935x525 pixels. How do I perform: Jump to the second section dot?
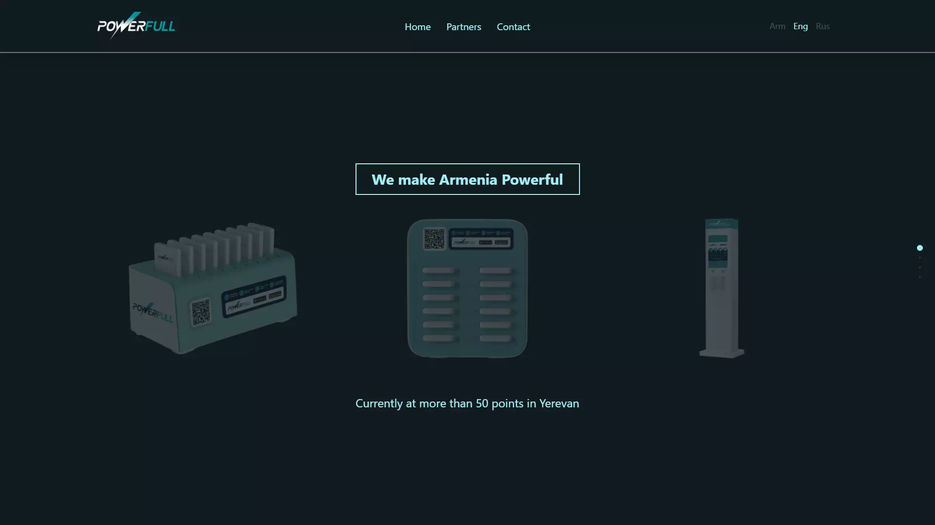(x=919, y=258)
